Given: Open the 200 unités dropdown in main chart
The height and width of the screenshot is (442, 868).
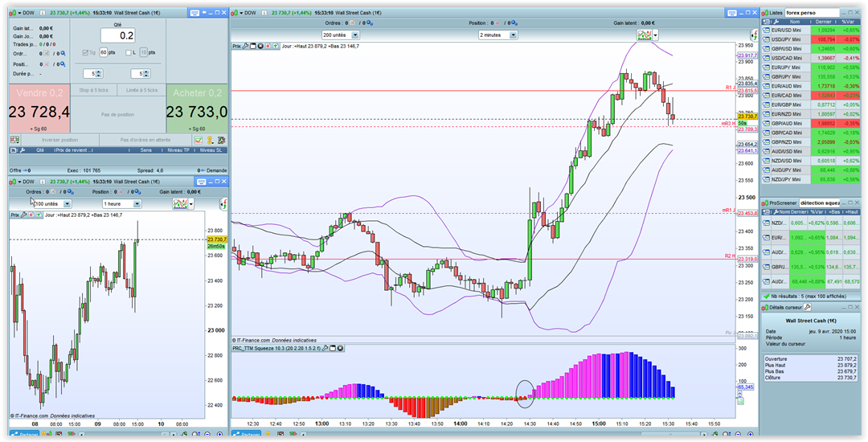Looking at the screenshot, I should (341, 35).
